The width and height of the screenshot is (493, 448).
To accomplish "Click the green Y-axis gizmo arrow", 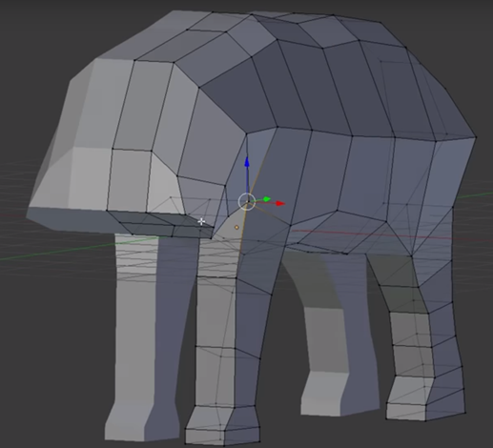I will (267, 199).
